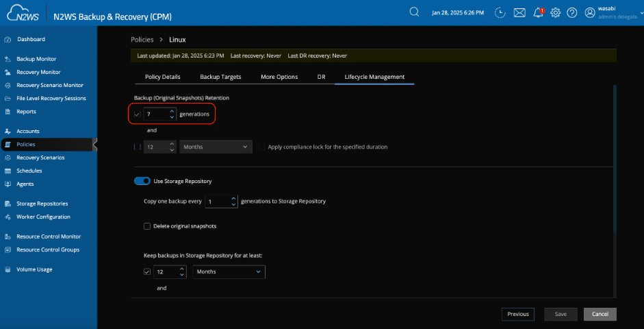Click the clock/history icon in header
Image resolution: width=644 pixels, height=329 pixels.
tap(500, 13)
